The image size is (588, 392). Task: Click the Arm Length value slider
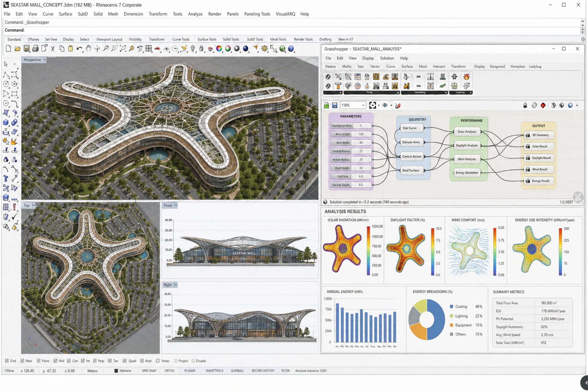pyautogui.click(x=361, y=134)
